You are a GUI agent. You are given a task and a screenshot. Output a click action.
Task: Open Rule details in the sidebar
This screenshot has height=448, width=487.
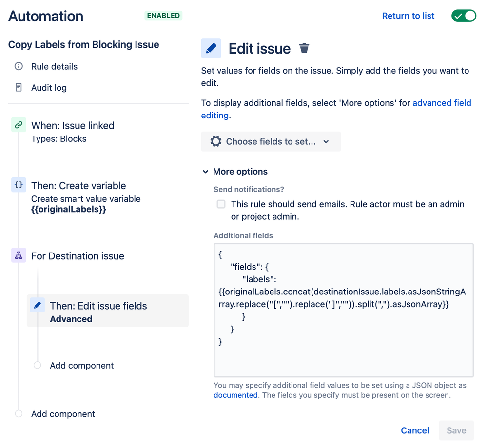coord(54,66)
